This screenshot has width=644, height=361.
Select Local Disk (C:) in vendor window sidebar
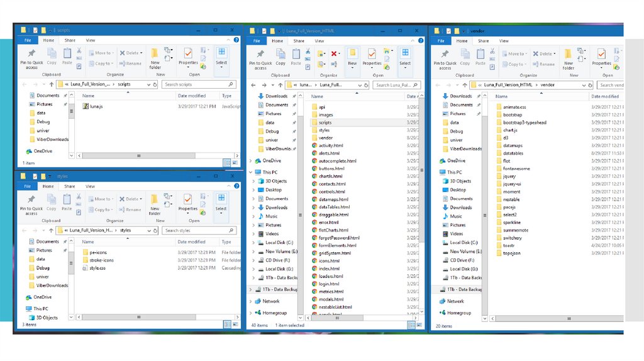(464, 243)
